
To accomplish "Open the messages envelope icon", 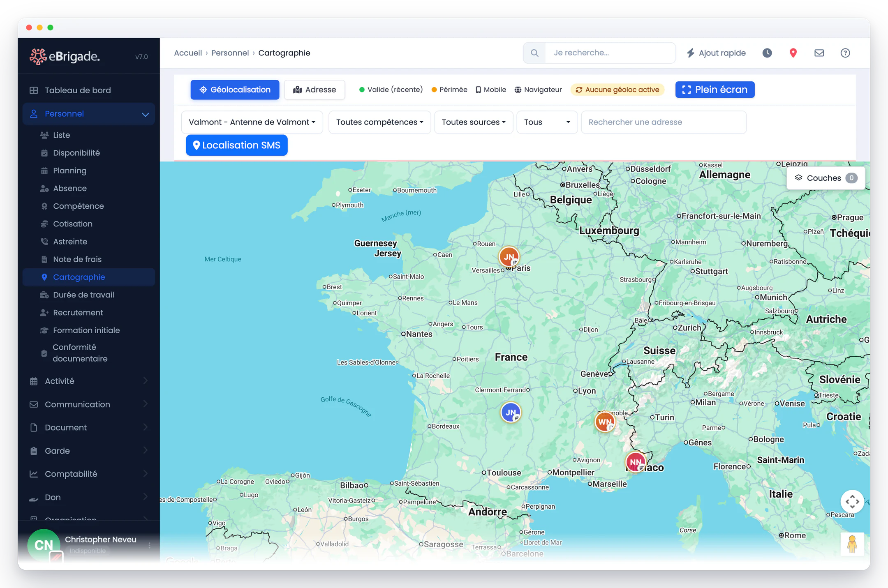I will pyautogui.click(x=819, y=53).
